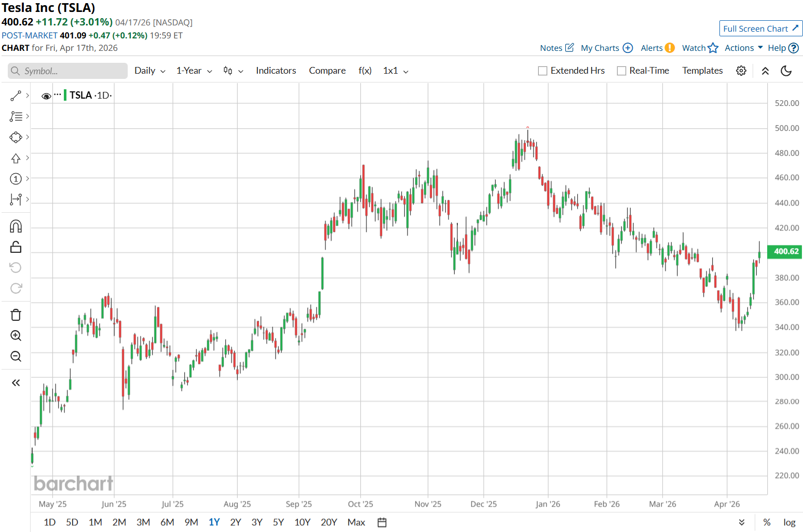Screen dimensions: 803x532
Task: Pick the numbered label annotation tool
Action: (16, 179)
